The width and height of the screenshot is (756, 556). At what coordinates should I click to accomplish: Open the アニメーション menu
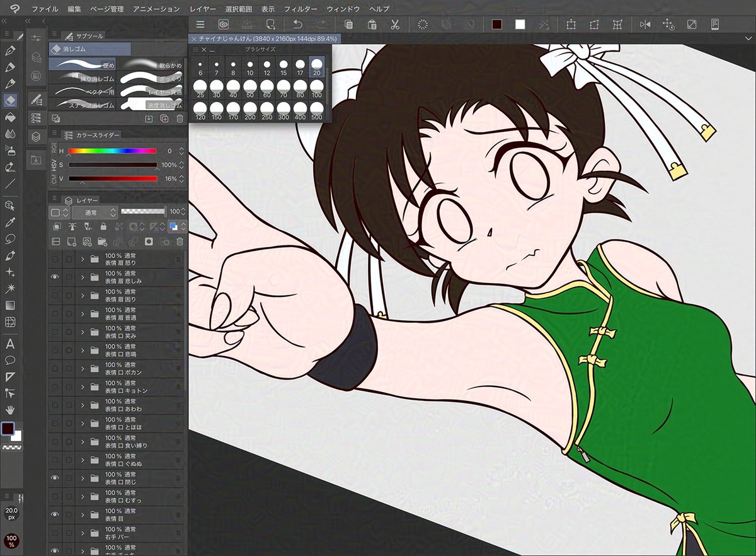[156, 9]
